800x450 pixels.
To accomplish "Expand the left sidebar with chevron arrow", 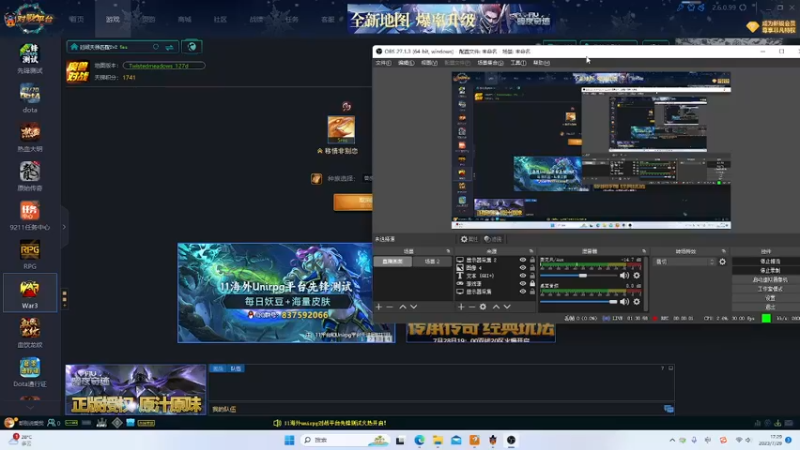I will tap(64, 227).
